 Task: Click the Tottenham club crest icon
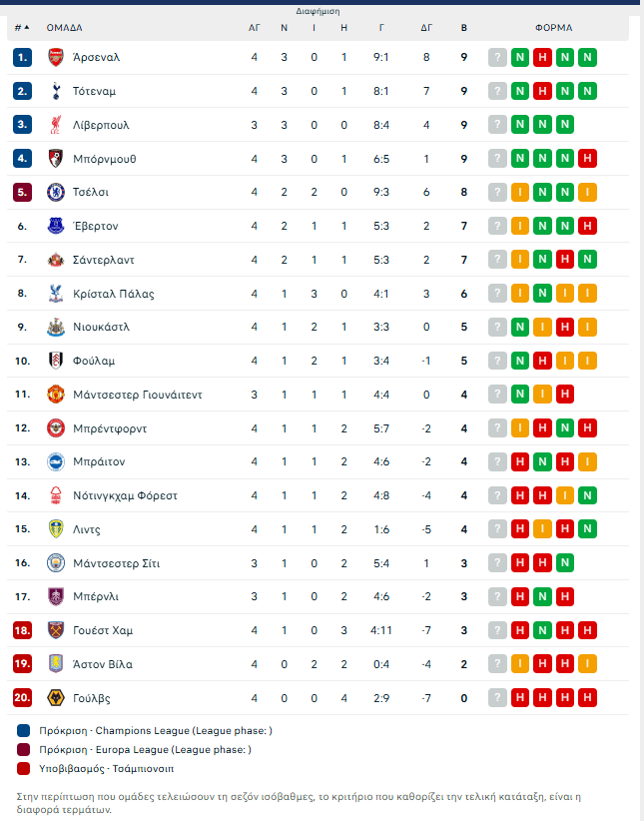(56, 91)
